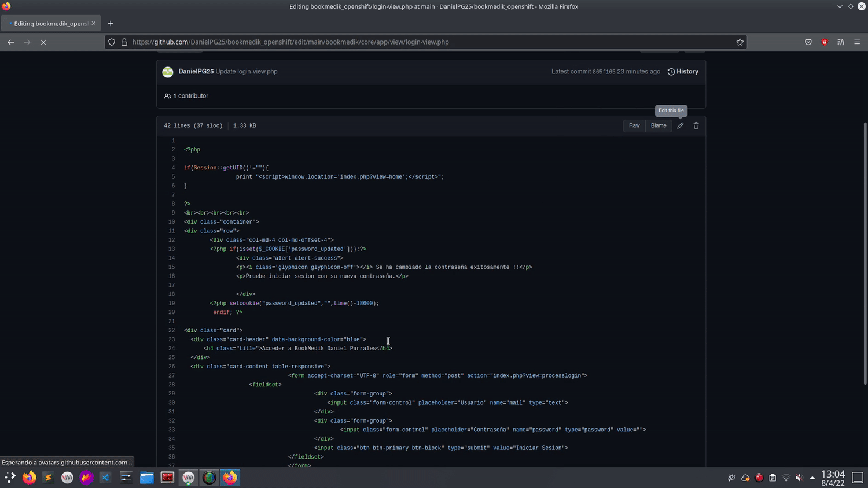Open a new Firefox tab
The image size is (868, 488).
111,24
